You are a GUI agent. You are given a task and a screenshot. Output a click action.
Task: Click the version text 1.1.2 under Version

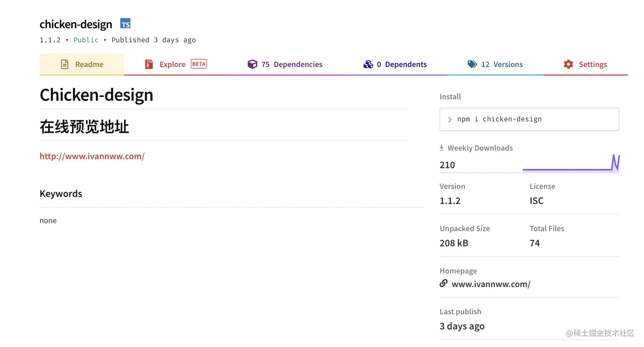click(x=450, y=201)
